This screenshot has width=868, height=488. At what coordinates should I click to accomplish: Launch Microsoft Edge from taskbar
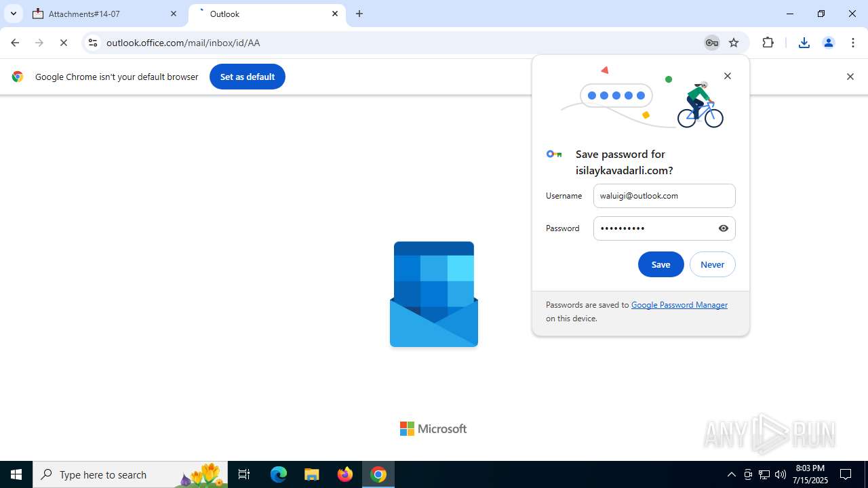pos(279,474)
